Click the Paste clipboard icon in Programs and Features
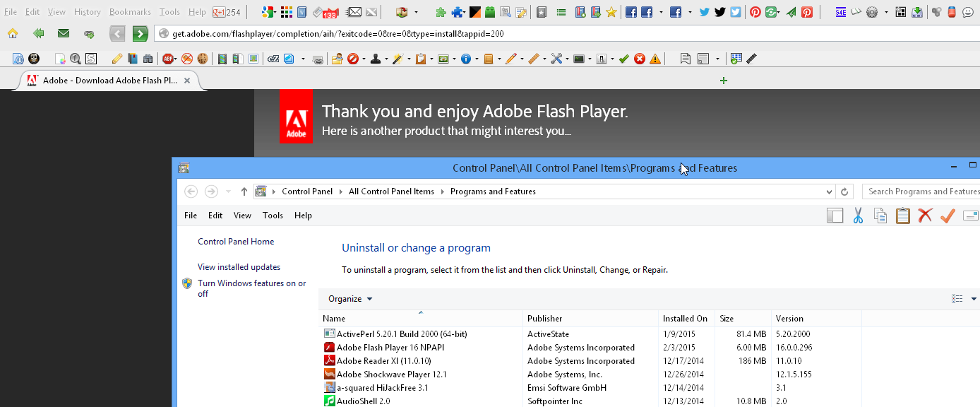This screenshot has width=980, height=407. (903, 216)
